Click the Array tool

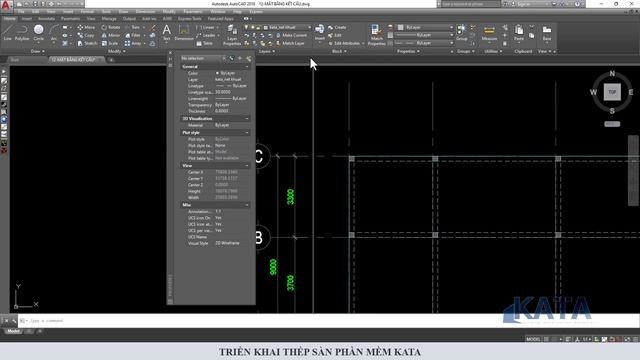tap(133, 43)
